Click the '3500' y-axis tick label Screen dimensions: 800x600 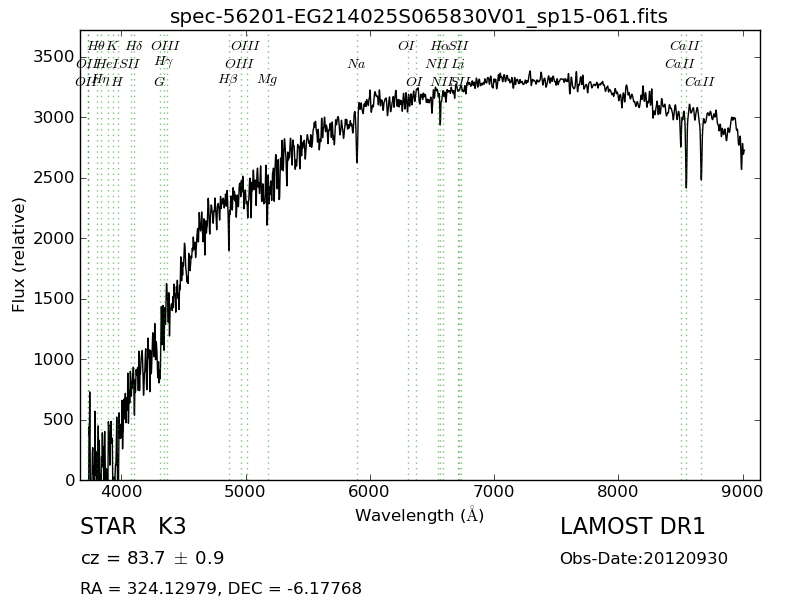point(54,57)
